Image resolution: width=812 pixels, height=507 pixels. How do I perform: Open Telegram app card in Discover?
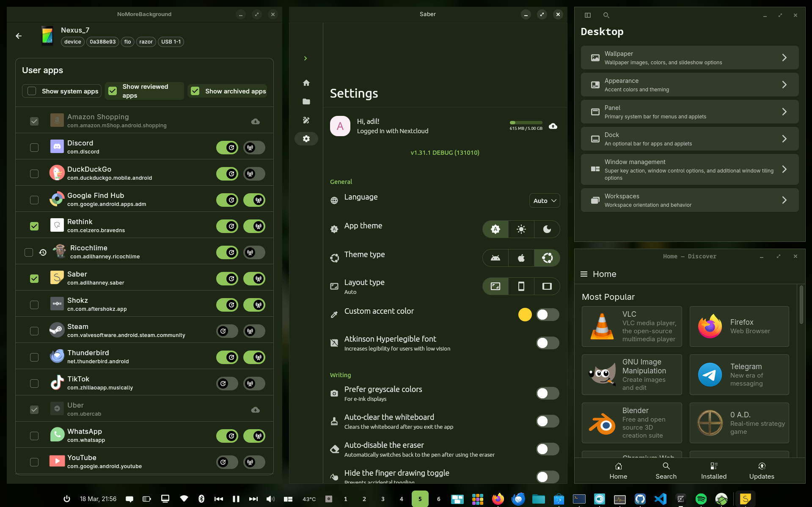point(739,375)
